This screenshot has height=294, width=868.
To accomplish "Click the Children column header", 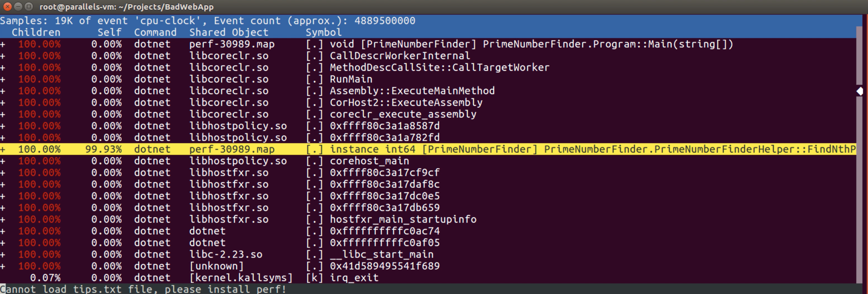I will [x=36, y=32].
